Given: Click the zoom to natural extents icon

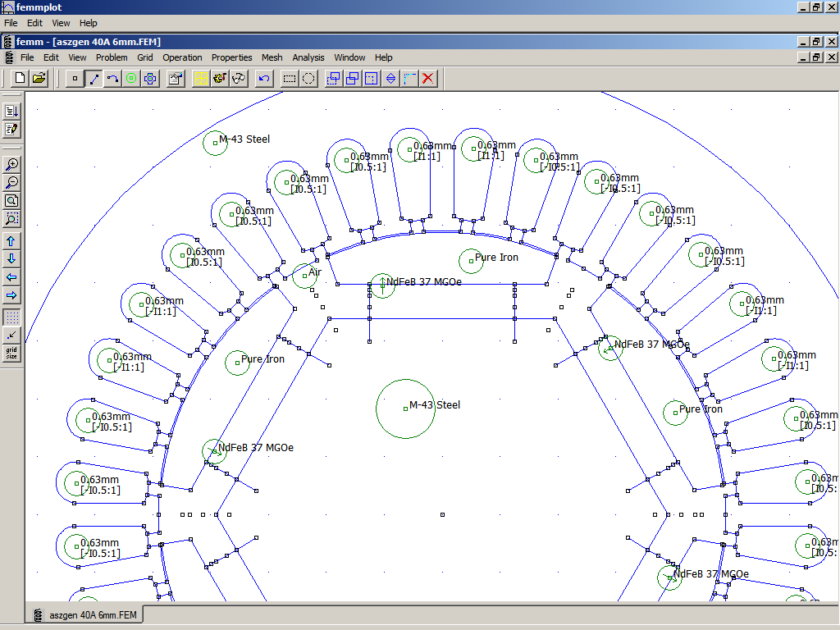Looking at the screenshot, I should [x=11, y=200].
